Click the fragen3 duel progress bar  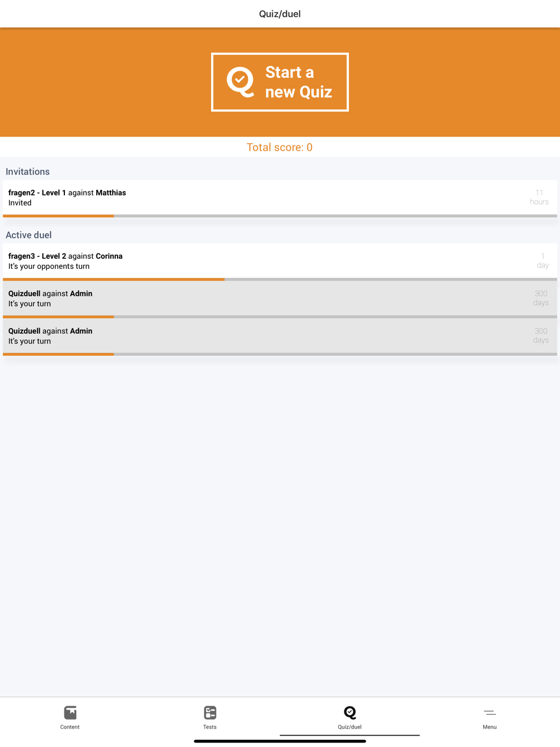pos(280,279)
